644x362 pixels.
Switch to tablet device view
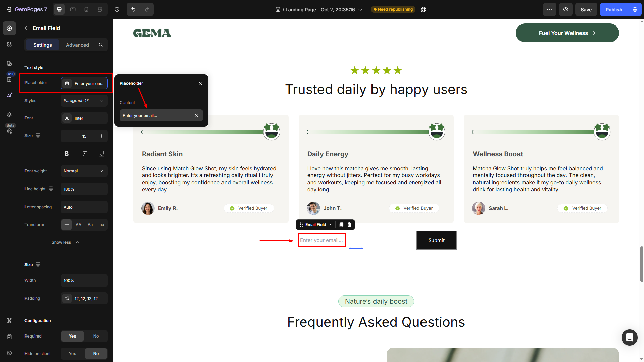point(73,9)
